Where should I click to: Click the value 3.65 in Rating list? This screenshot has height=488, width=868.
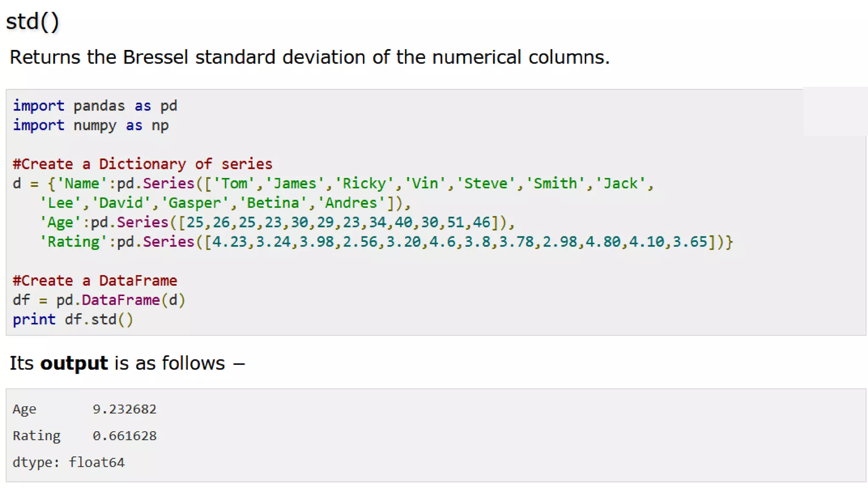click(x=690, y=242)
